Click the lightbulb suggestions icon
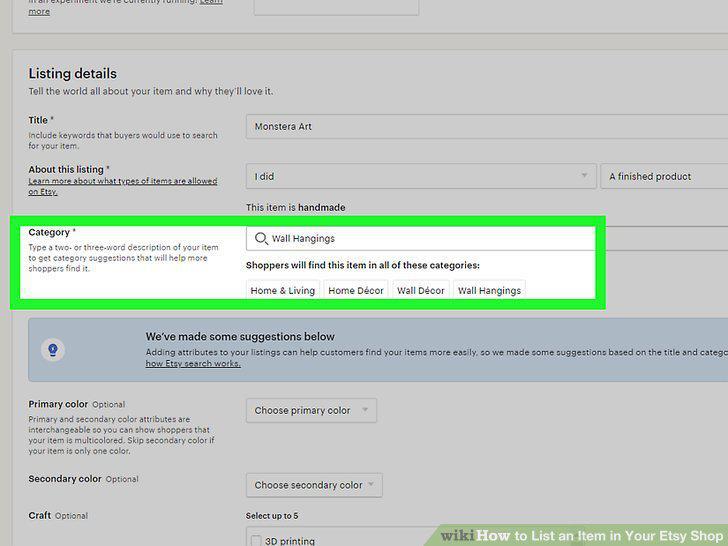Screen dimensions: 728x546 click(53, 350)
